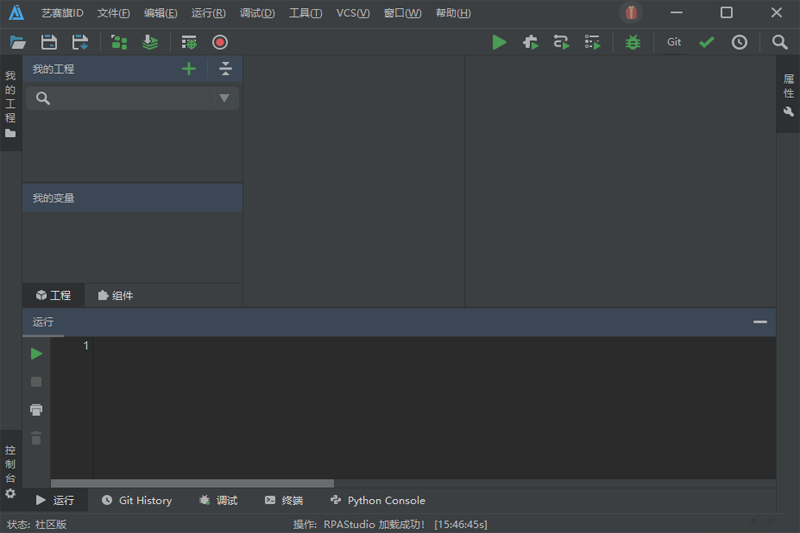Viewport: 800px width, 533px height.
Task: Click the run-from-list step icon
Action: pos(592,42)
